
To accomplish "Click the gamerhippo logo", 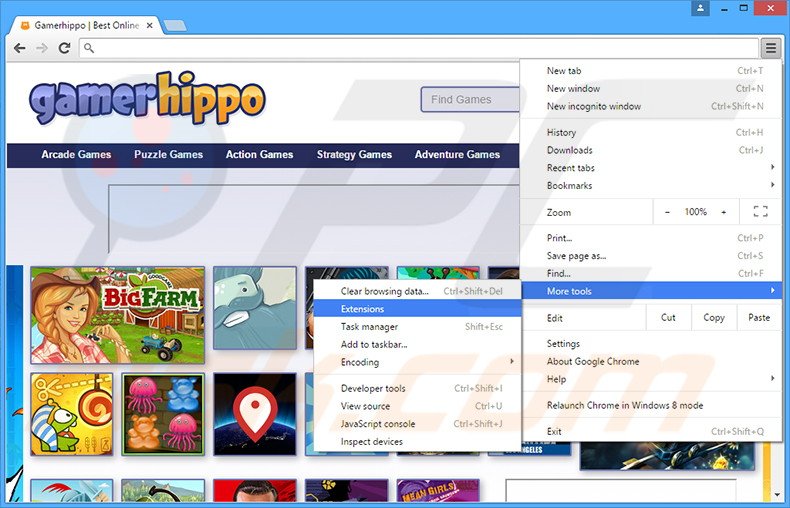I will point(147,98).
